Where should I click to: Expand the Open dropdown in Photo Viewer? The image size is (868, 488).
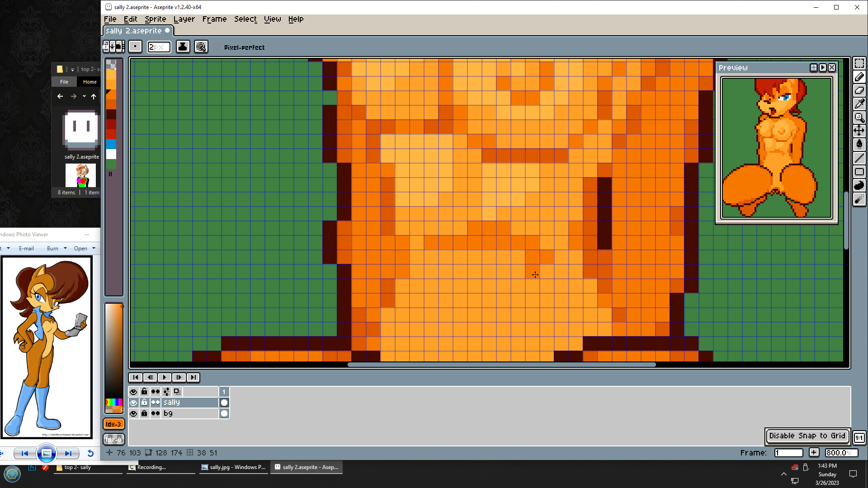point(94,248)
